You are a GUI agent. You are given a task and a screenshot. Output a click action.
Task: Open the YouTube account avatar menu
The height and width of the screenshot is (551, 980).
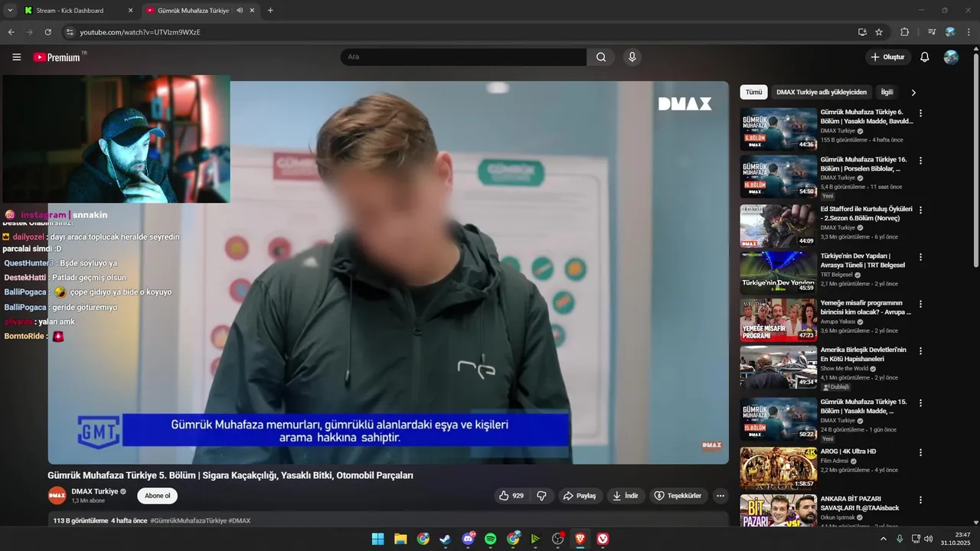(x=951, y=57)
